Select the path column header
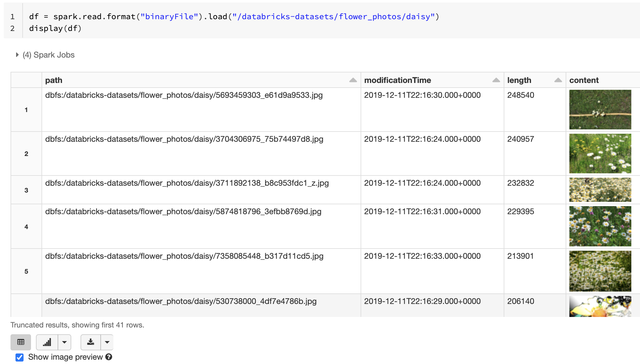The height and width of the screenshot is (364, 640). (201, 80)
